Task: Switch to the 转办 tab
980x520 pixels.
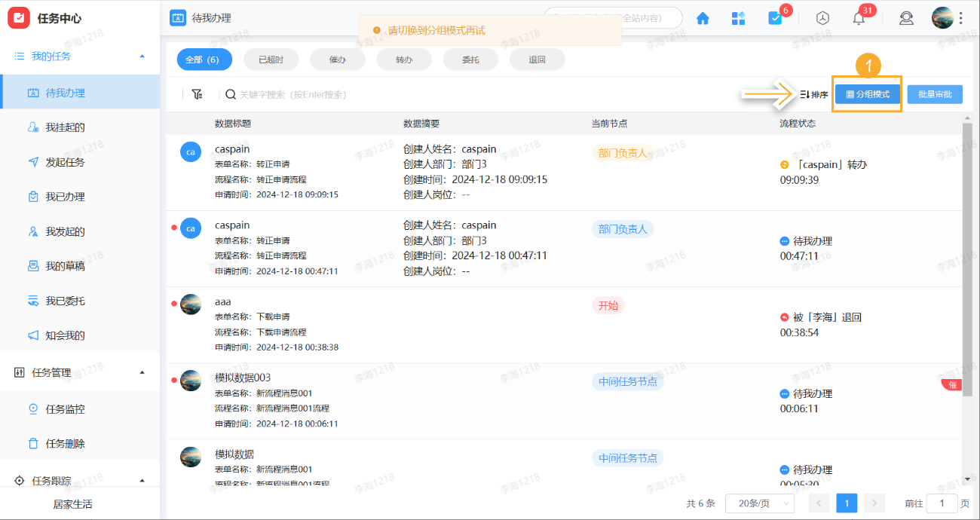Action: point(404,59)
